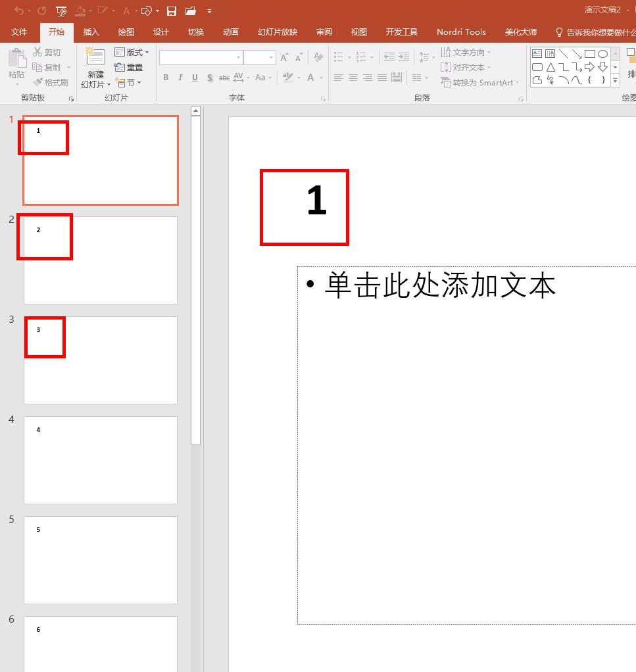Select the Oval shape in the shapes gallery
The image size is (636, 672).
click(x=602, y=53)
